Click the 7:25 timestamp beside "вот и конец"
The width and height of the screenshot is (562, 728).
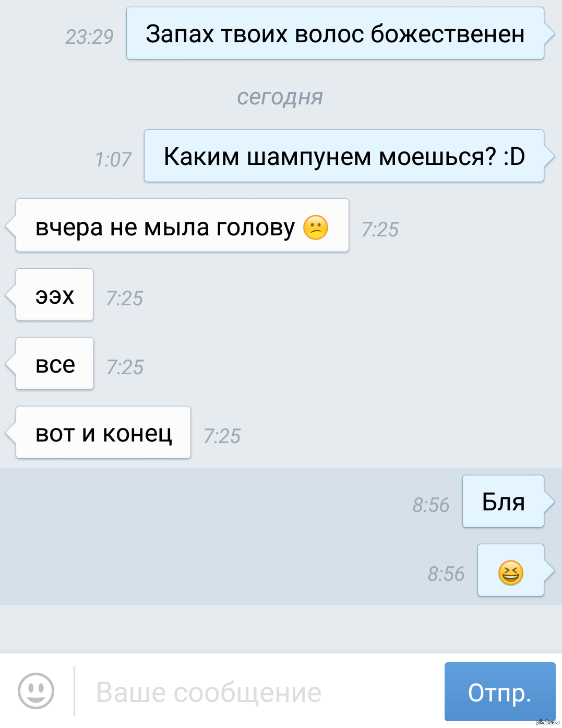[x=222, y=436]
